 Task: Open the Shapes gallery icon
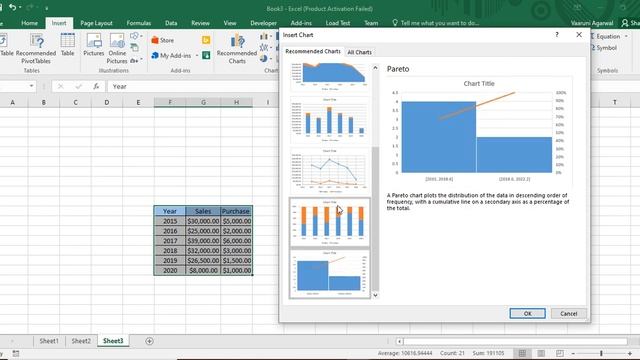click(134, 36)
